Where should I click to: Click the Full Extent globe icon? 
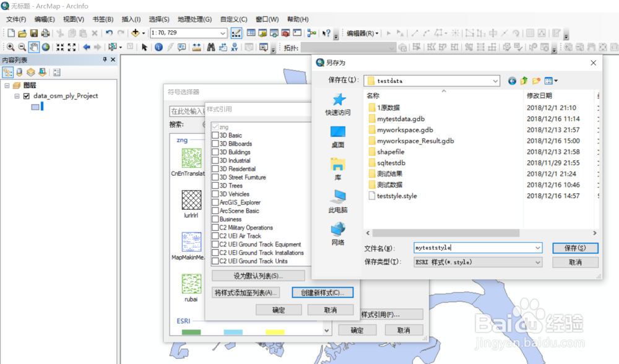[46, 48]
